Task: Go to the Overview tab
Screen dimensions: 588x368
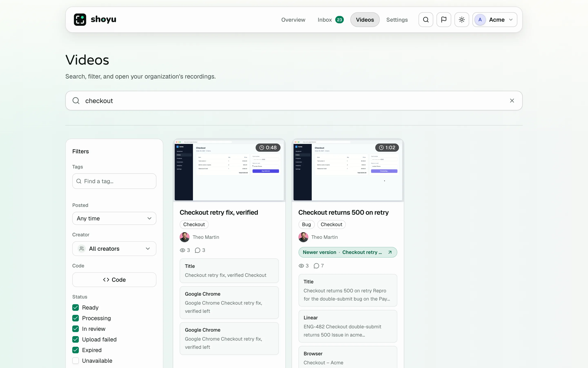Action: click(x=293, y=20)
